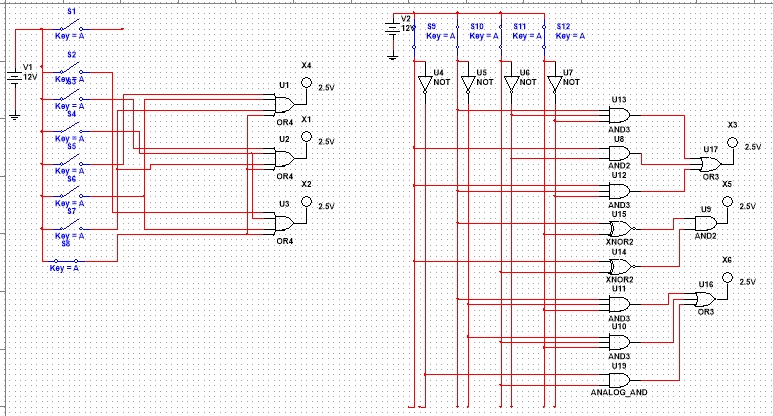Viewport: 773px width, 416px height.
Task: Toggle the closed switch S8
Action: coord(66,261)
